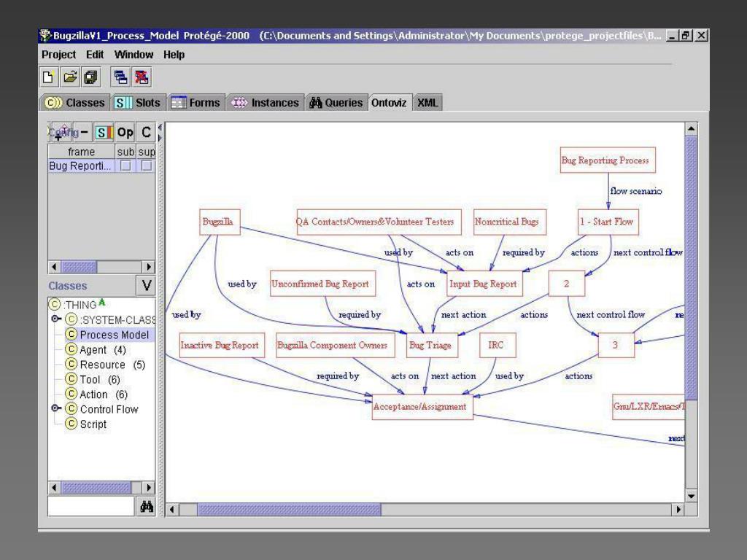Click the close all windows icon

142,77
